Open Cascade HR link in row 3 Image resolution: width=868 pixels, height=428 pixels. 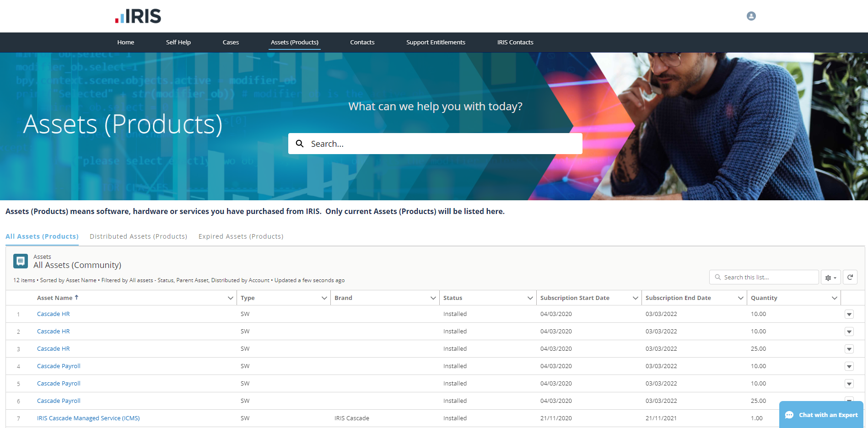point(54,348)
